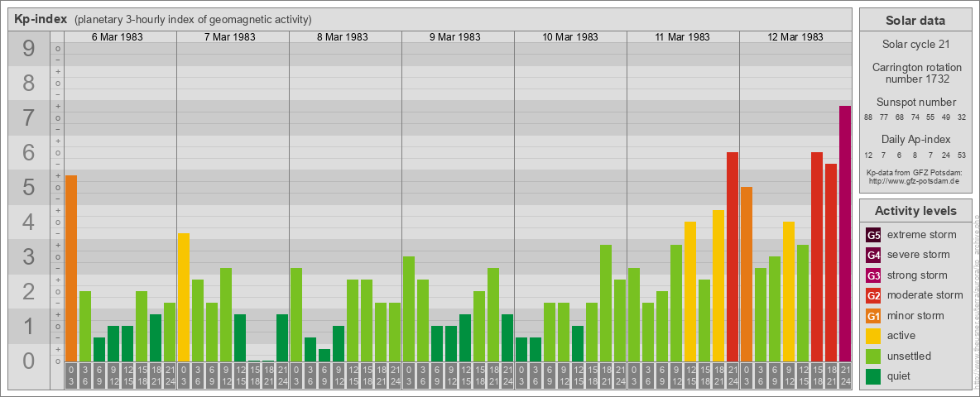Screen dimensions: 980x397
Task: Click the 'Solar data' panel heading
Action: 915,21
